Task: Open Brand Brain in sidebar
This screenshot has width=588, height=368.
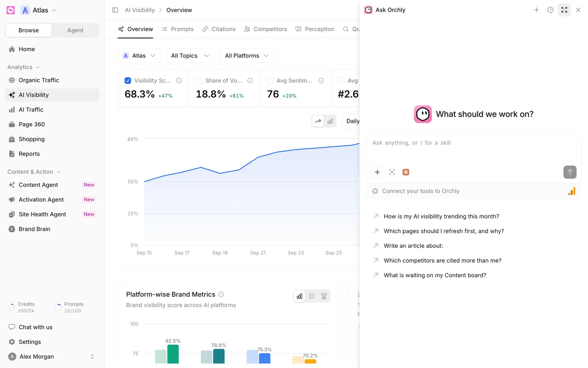Action: pos(52,229)
